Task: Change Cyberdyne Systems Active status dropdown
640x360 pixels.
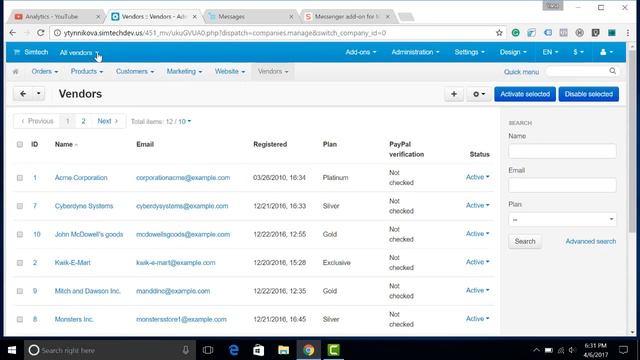Action: click(x=478, y=205)
